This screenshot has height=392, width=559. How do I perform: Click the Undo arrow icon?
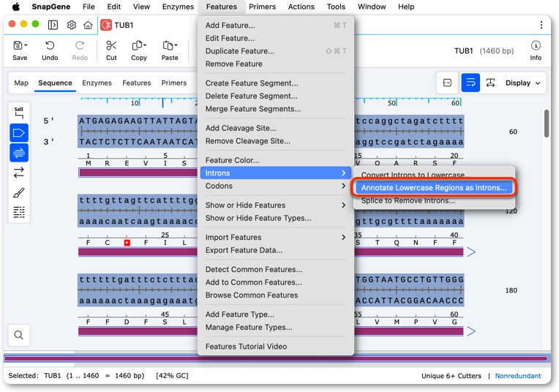click(50, 45)
